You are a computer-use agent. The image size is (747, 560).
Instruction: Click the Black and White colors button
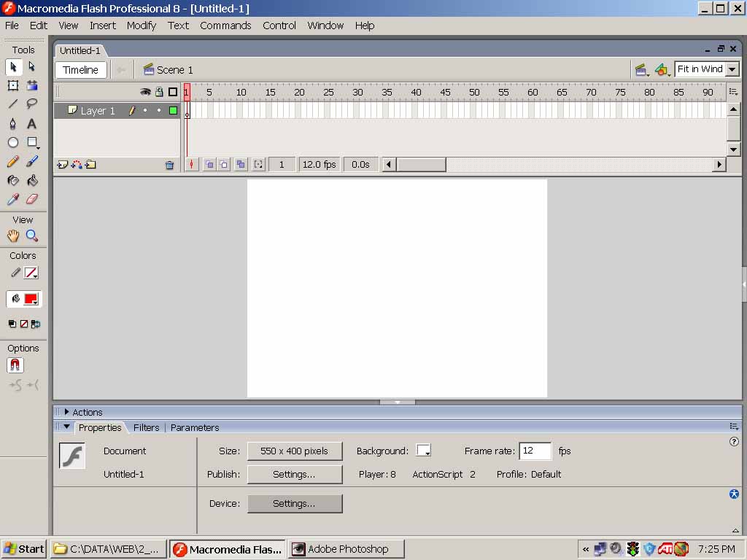(x=12, y=324)
